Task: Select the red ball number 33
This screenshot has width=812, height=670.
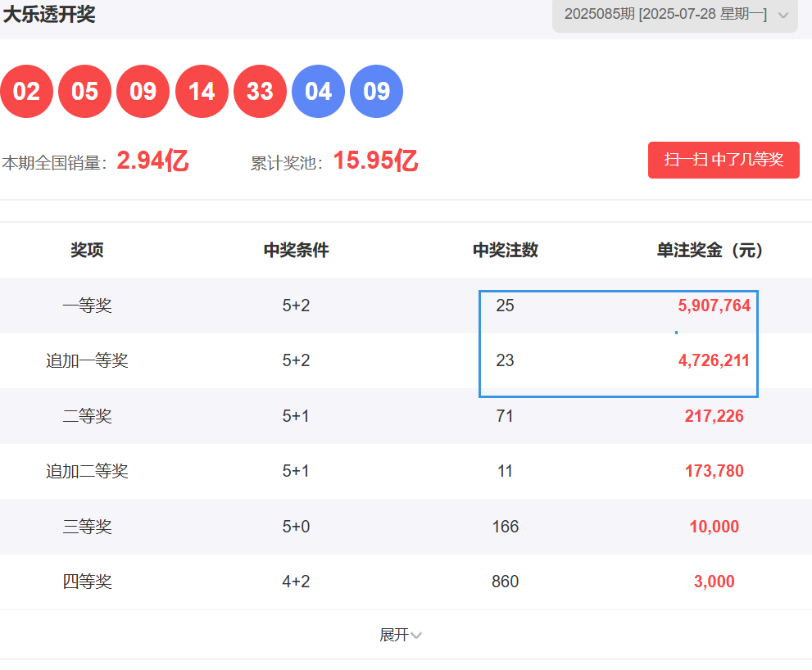Action: pyautogui.click(x=260, y=91)
